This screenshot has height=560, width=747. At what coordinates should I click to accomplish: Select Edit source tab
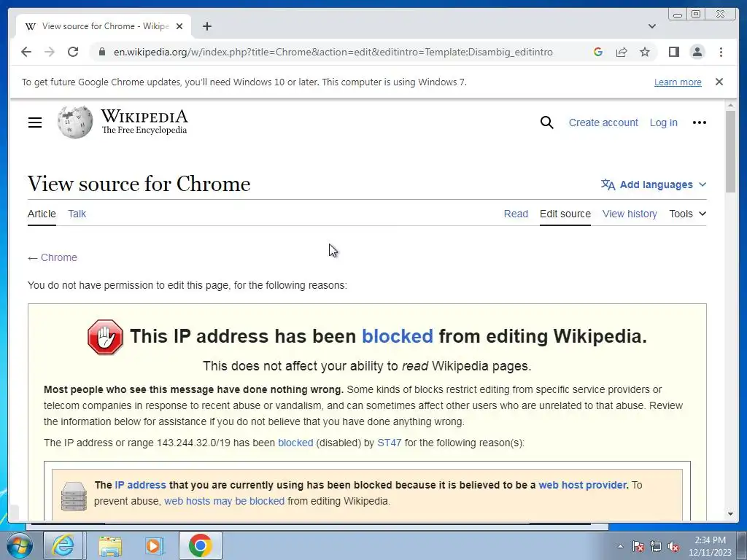(565, 214)
